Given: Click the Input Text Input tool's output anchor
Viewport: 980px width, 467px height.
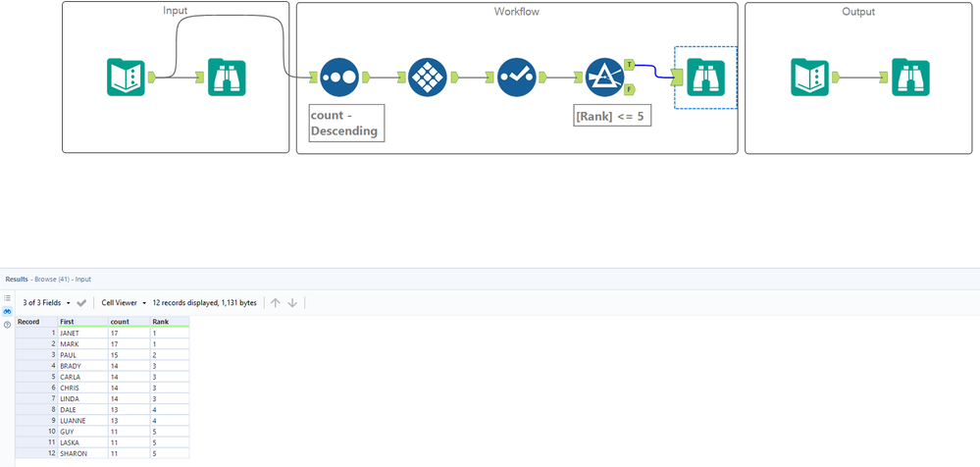Looking at the screenshot, I should point(151,77).
